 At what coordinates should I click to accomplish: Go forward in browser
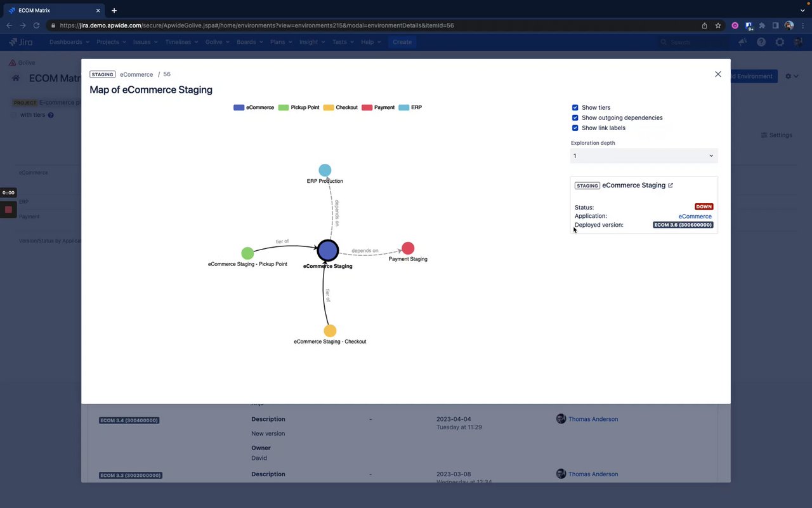23,25
